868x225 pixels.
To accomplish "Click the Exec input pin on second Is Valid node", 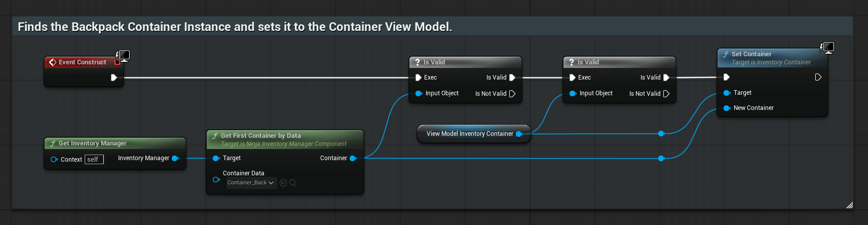I will click(x=573, y=78).
